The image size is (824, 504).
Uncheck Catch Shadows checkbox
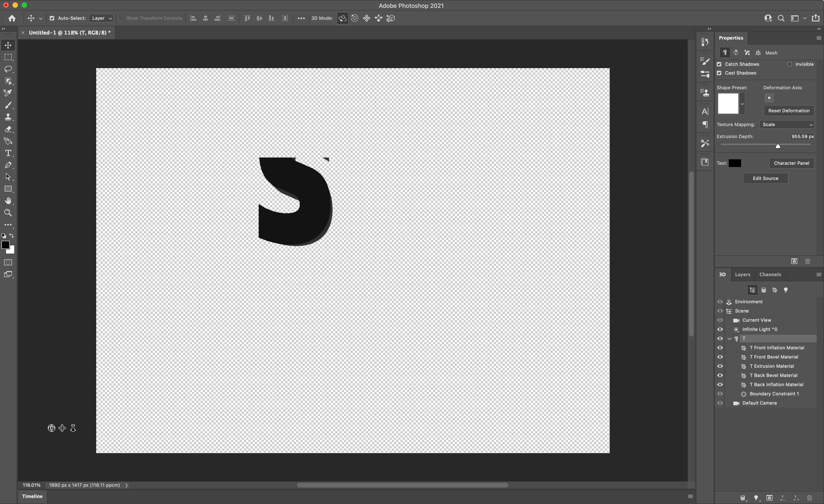(719, 64)
